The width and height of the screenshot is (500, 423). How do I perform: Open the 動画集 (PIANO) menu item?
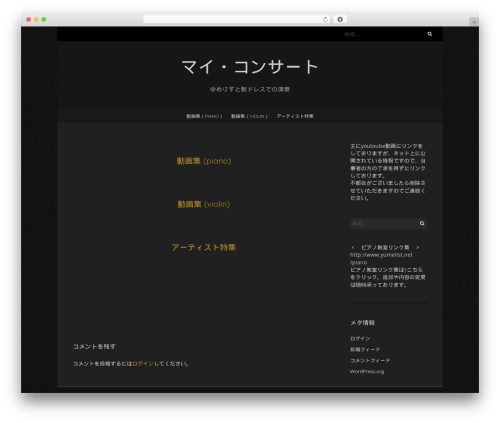(204, 116)
